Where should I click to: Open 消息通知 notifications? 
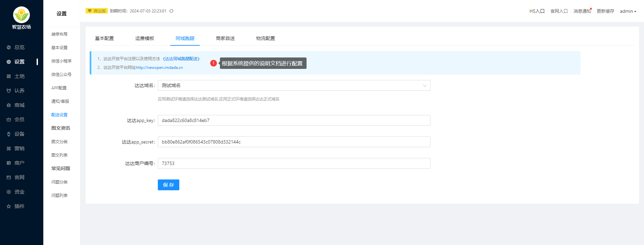tap(582, 11)
